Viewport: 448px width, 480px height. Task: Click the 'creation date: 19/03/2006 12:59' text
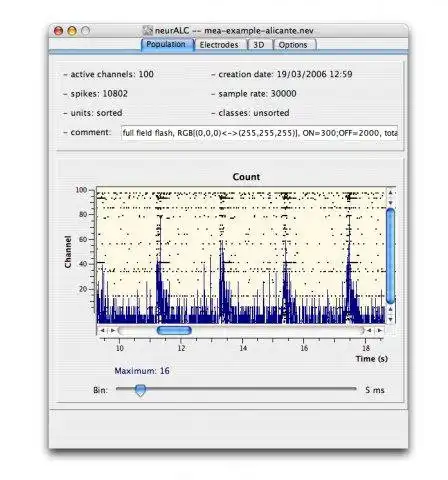point(285,74)
